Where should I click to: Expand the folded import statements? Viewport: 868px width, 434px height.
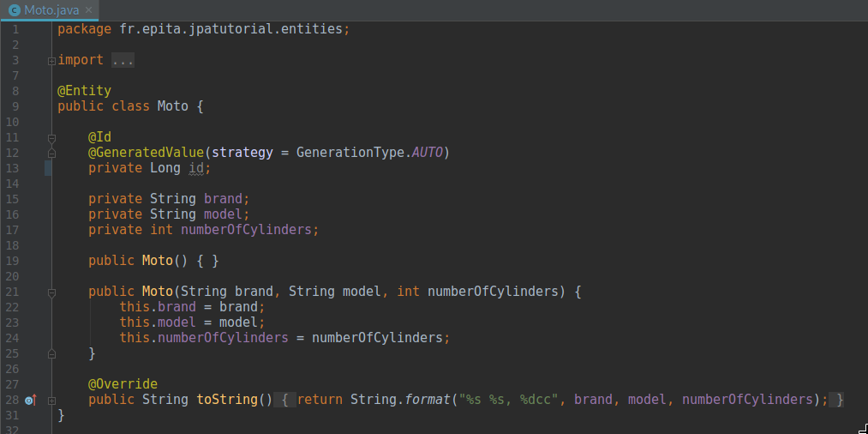click(51, 61)
